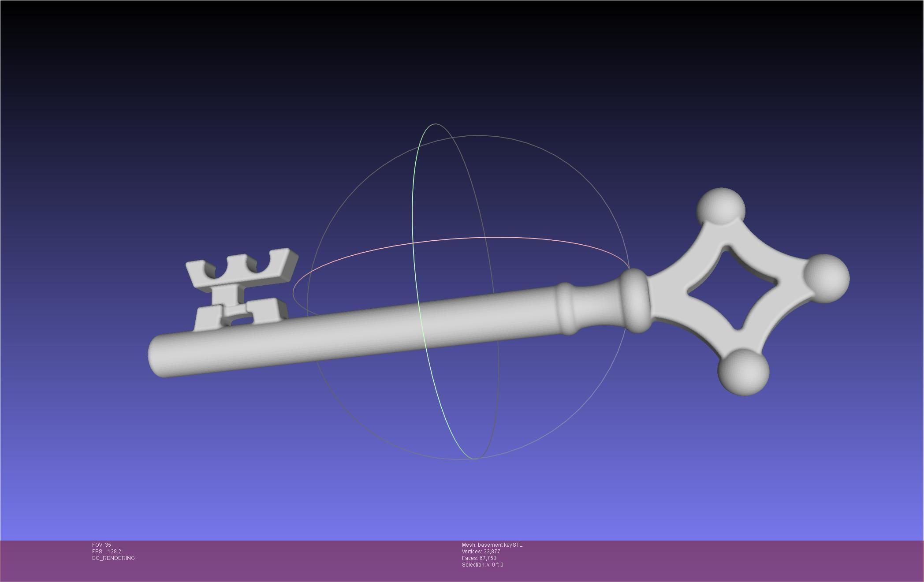Click the right ball of the key handle
The image size is (924, 582).
pos(827,278)
